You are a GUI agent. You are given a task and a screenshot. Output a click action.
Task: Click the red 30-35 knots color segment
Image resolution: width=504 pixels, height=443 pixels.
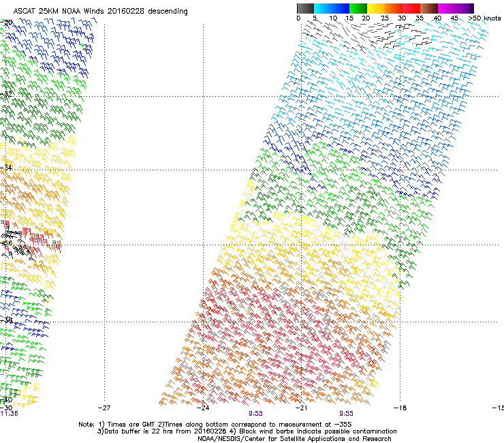click(x=411, y=8)
